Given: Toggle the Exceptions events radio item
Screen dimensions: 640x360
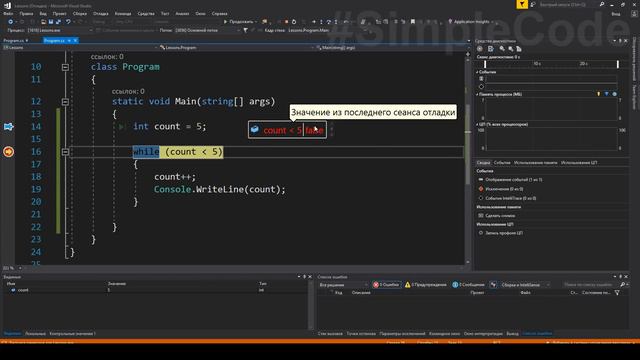Looking at the screenshot, I should 481,189.
